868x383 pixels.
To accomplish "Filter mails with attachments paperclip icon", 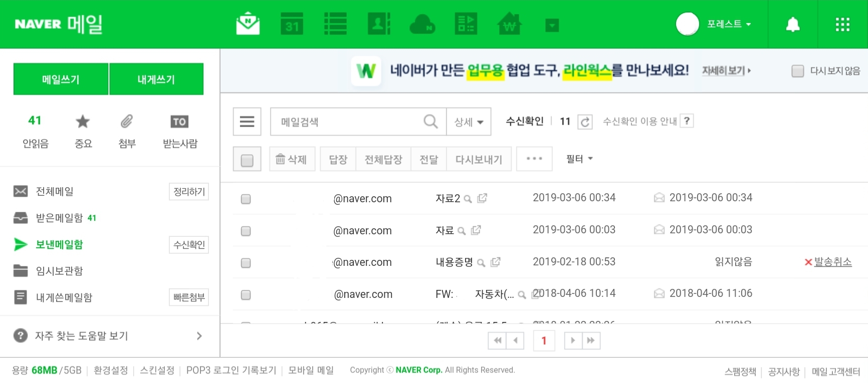I will (127, 132).
